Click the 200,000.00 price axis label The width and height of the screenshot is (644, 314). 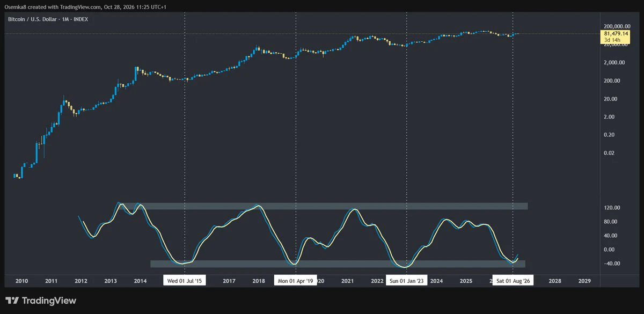point(616,26)
